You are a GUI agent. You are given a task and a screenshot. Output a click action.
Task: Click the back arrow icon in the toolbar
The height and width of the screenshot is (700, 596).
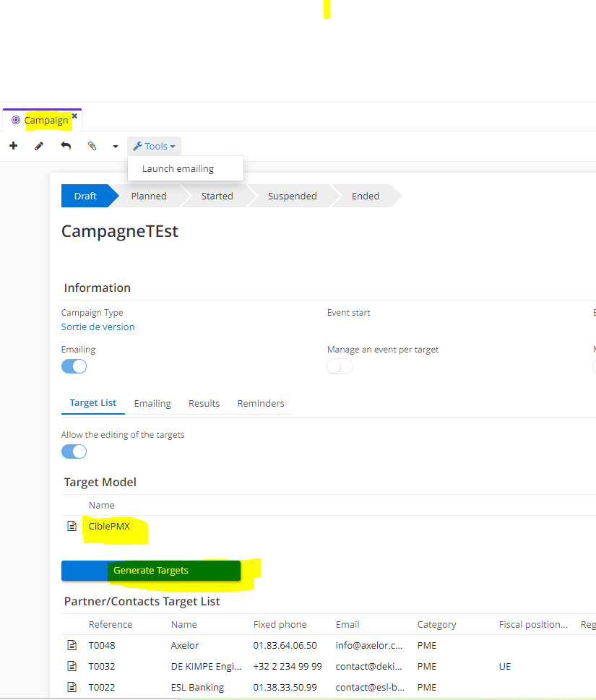click(66, 146)
